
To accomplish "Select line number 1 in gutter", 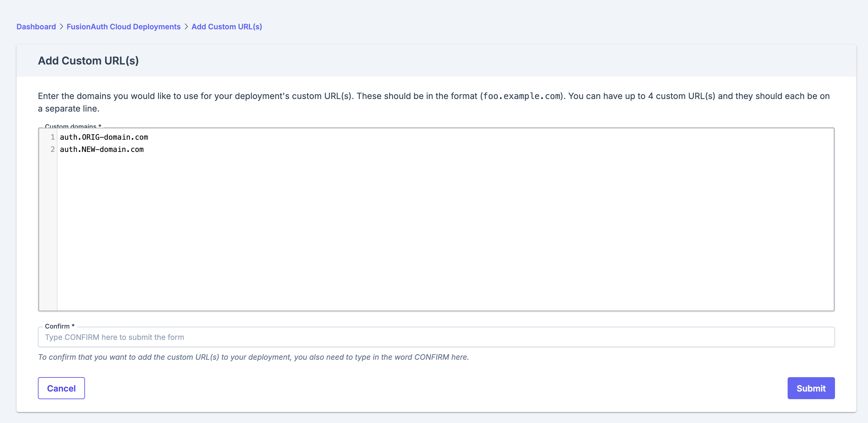I will pyautogui.click(x=53, y=137).
